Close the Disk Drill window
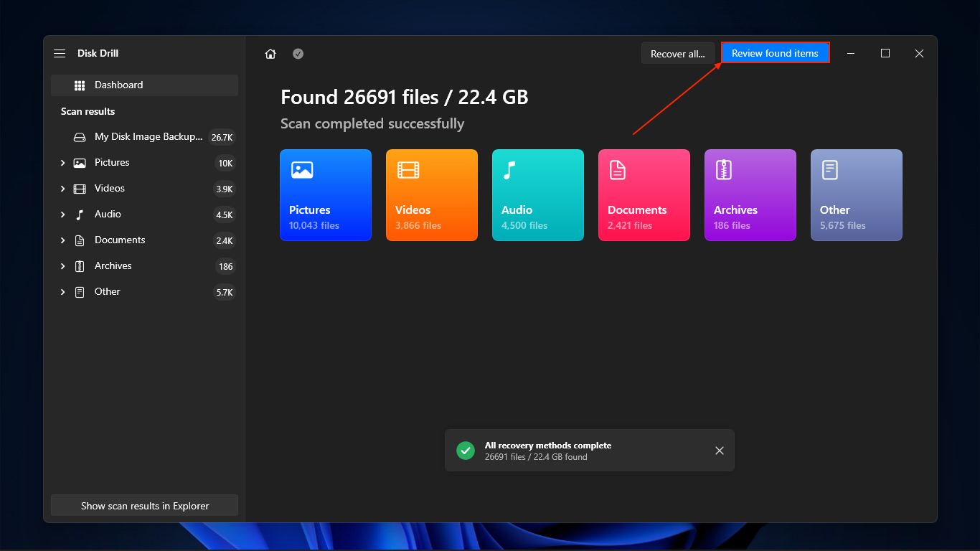Viewport: 980px width, 551px height. [x=919, y=54]
